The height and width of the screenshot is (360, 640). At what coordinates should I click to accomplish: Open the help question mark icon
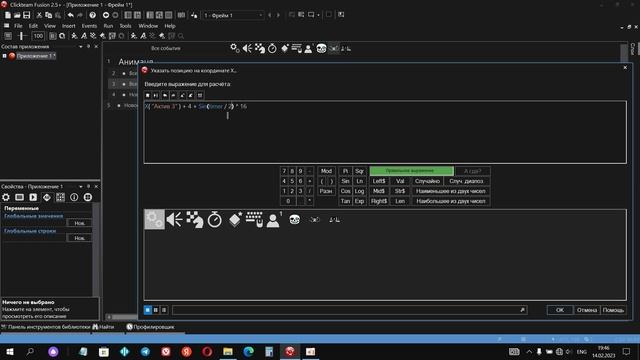pyautogui.click(x=93, y=15)
